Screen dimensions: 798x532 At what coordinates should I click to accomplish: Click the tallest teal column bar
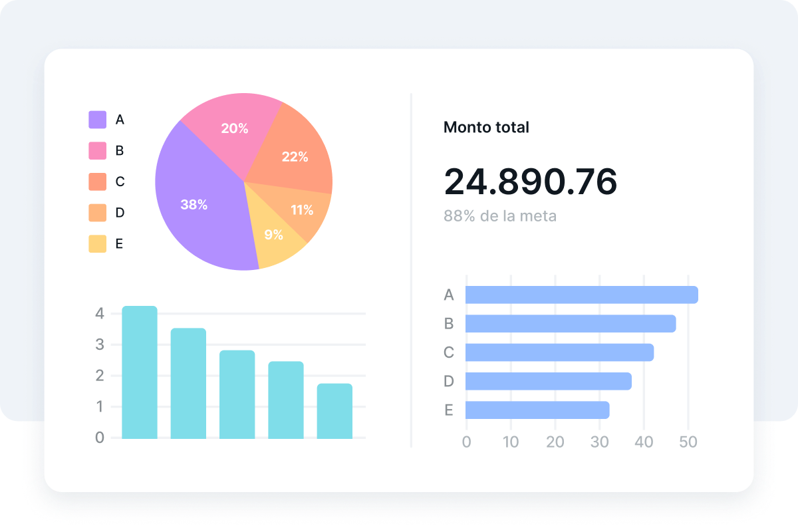140,372
